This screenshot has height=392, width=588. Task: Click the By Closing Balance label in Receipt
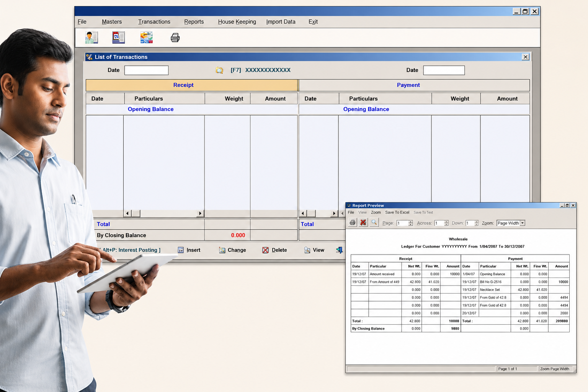(x=121, y=235)
